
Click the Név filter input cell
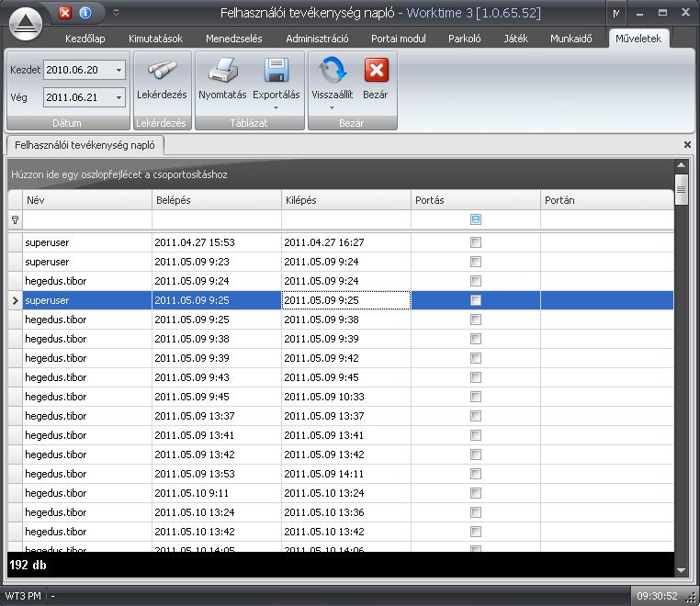[87, 219]
